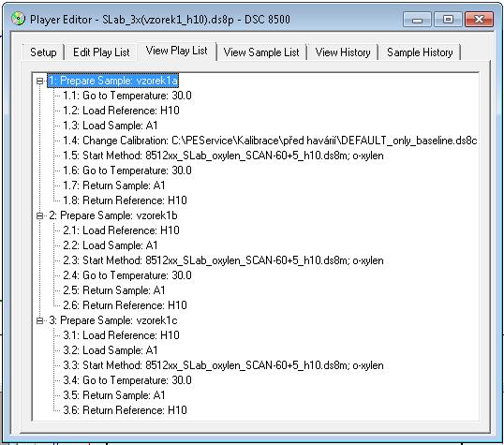Close the Player Editor window
The width and height of the screenshot is (504, 445).
(480, 20)
